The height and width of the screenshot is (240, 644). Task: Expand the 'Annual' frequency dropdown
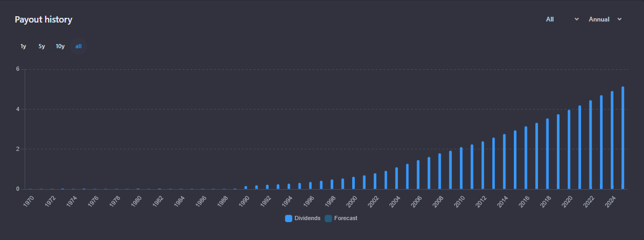(605, 19)
